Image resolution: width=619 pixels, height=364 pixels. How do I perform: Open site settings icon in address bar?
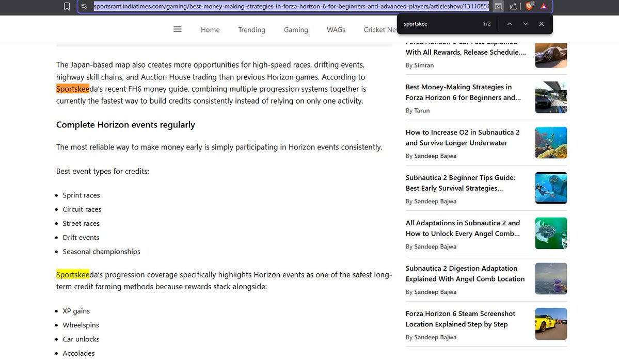click(x=84, y=6)
